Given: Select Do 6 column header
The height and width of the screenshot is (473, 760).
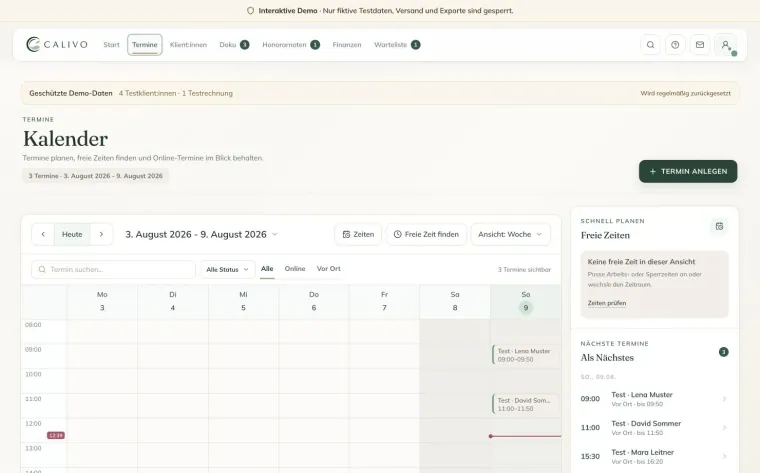Looking at the screenshot, I should [x=314, y=301].
